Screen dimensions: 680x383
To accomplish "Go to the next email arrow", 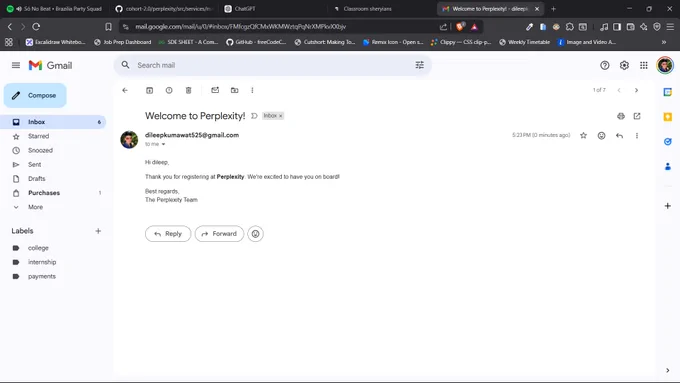I will pyautogui.click(x=636, y=90).
